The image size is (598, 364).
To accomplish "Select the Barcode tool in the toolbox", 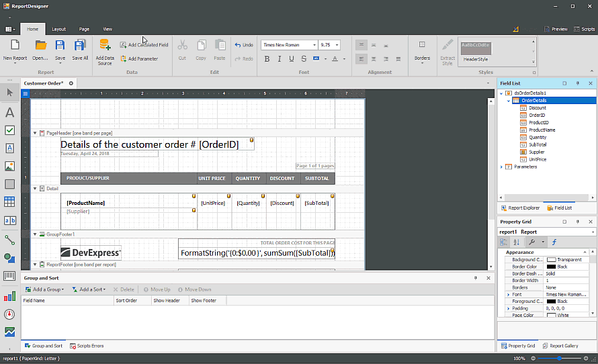I will click(x=9, y=276).
